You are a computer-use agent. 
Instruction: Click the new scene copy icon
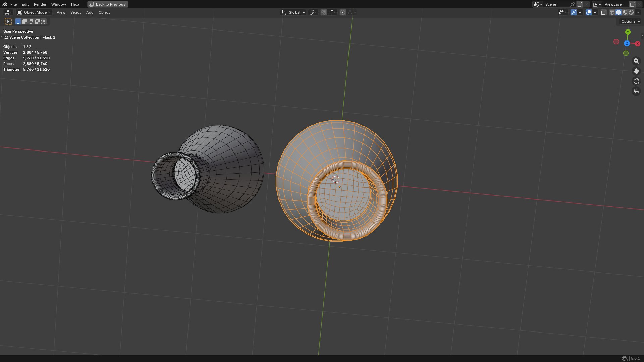pos(580,4)
